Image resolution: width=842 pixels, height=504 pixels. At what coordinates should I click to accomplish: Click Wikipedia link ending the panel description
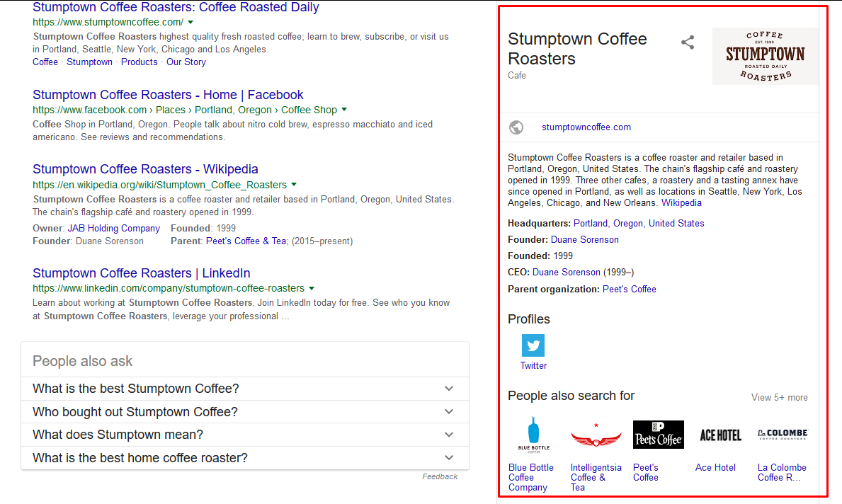click(681, 203)
